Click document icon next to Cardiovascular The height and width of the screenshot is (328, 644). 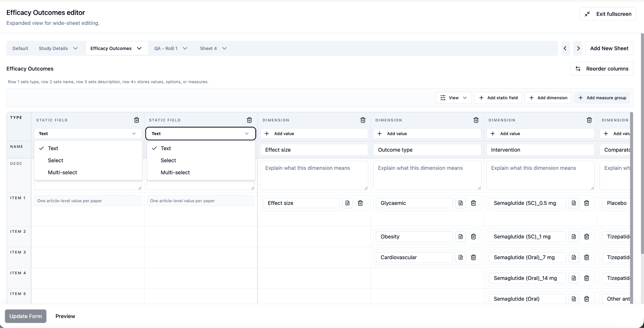[x=460, y=258]
